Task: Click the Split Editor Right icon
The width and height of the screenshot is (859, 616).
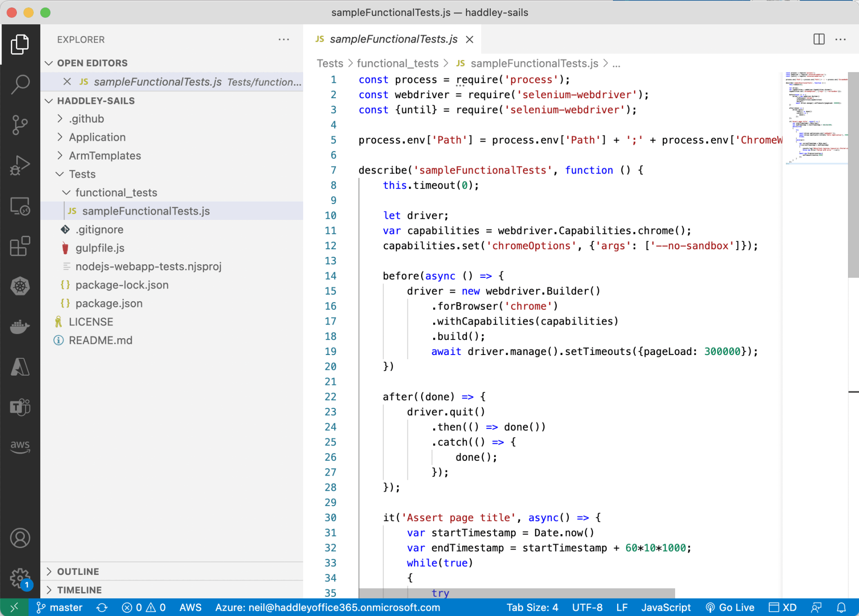Action: [x=819, y=39]
